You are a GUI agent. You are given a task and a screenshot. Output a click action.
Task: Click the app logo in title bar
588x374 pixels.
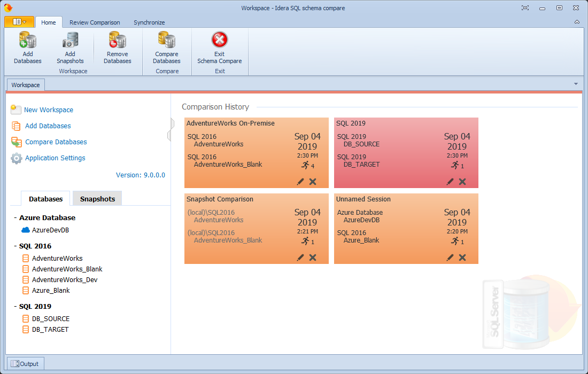(8, 7)
